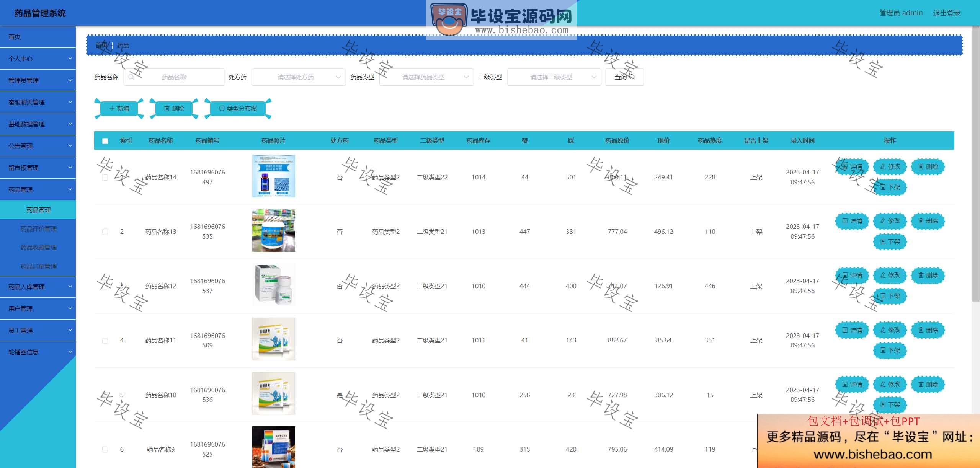Toggle the select-all checkbox in table header
Image resolution: width=980 pixels, height=468 pixels.
(x=105, y=141)
